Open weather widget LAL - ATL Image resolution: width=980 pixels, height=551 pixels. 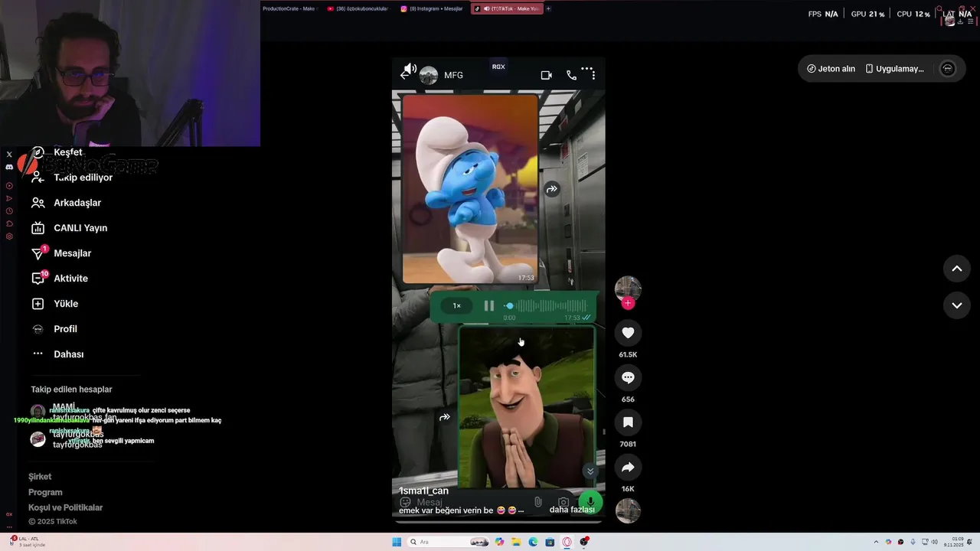click(x=28, y=542)
